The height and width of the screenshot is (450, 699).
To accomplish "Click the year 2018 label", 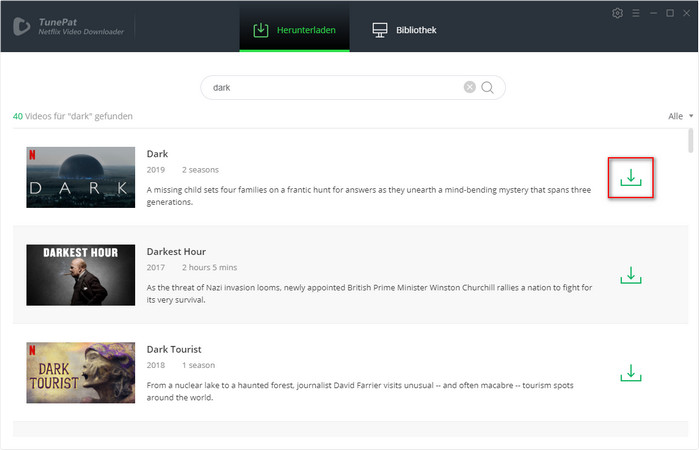I will pyautogui.click(x=156, y=365).
